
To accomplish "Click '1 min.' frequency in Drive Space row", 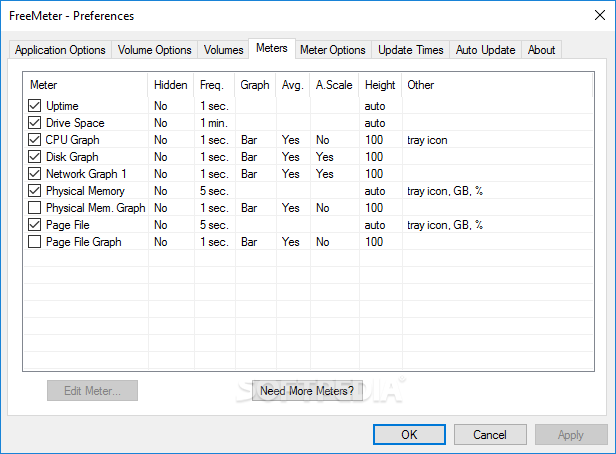I will (214, 123).
